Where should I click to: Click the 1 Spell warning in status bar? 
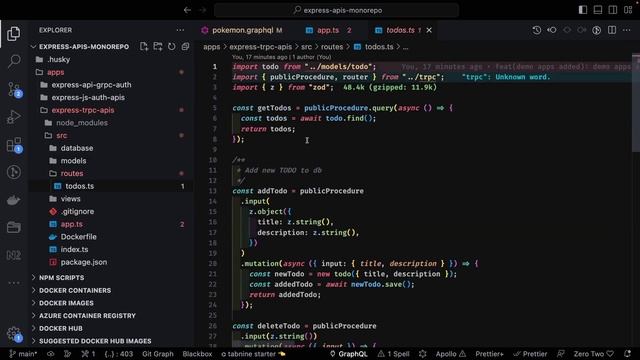(x=393, y=354)
